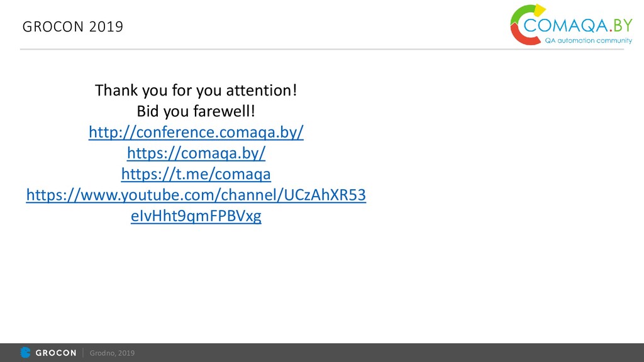Open the https://comaqa.by/ link

tap(196, 153)
